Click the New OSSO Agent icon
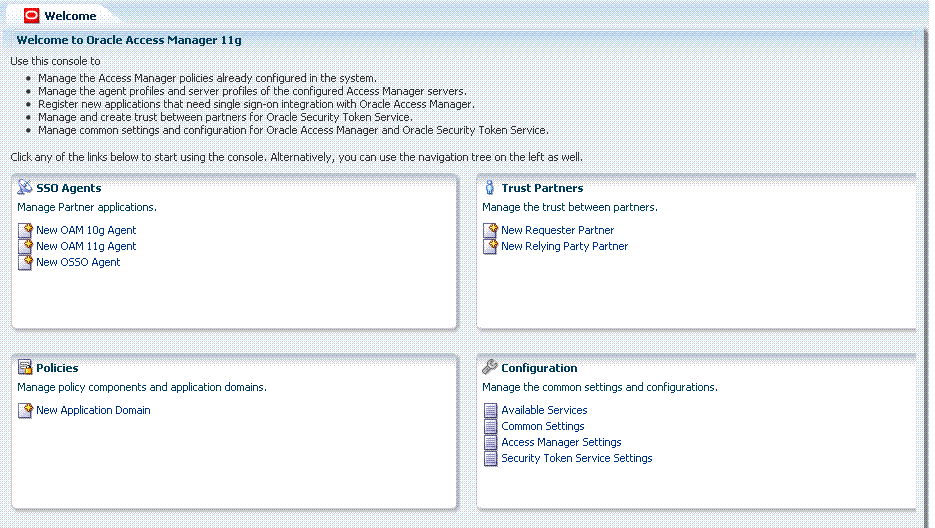 point(25,263)
